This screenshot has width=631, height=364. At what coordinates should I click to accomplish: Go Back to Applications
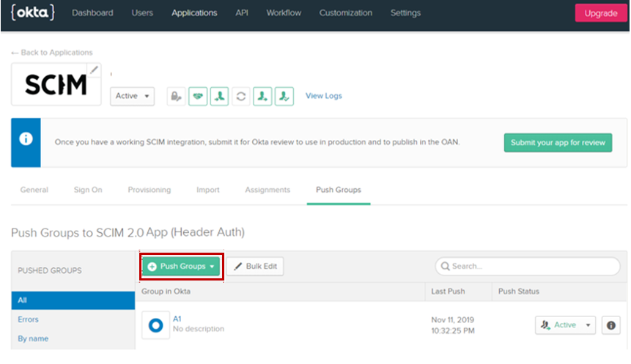pyautogui.click(x=52, y=53)
